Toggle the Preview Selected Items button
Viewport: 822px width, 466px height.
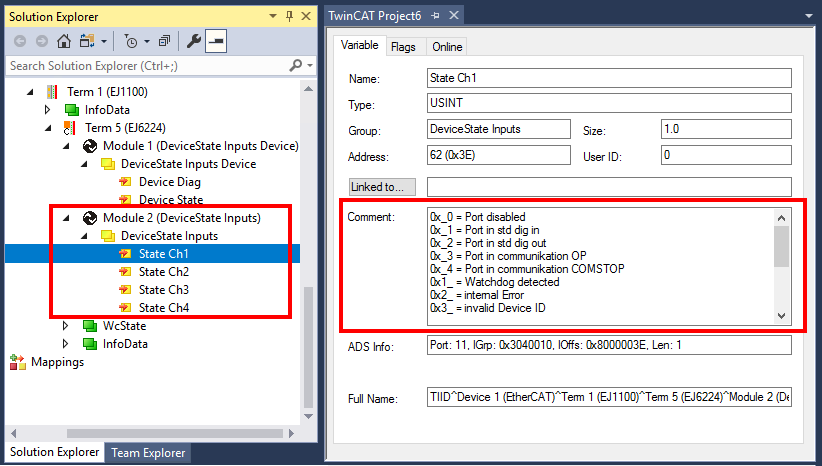point(216,41)
